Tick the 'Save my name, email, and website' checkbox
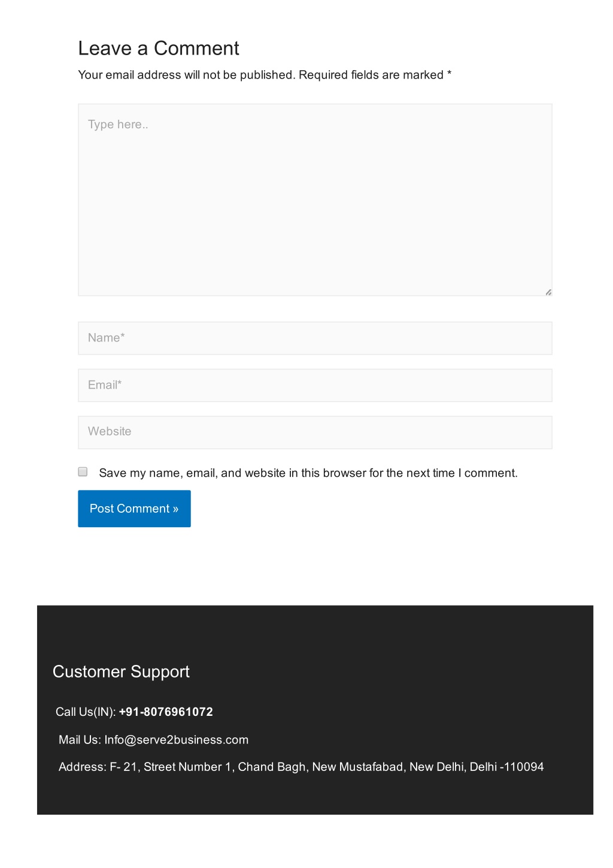613x868 pixels. [x=83, y=472]
